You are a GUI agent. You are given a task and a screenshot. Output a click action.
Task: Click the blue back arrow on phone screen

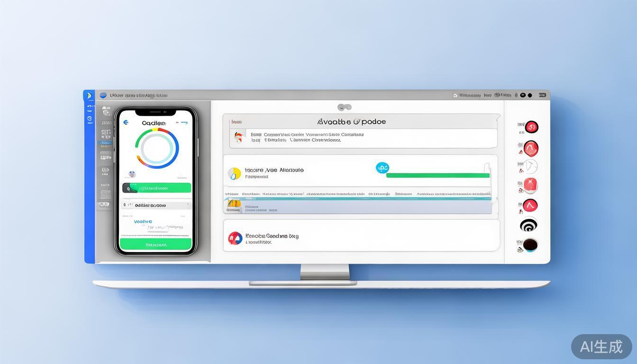pos(126,122)
